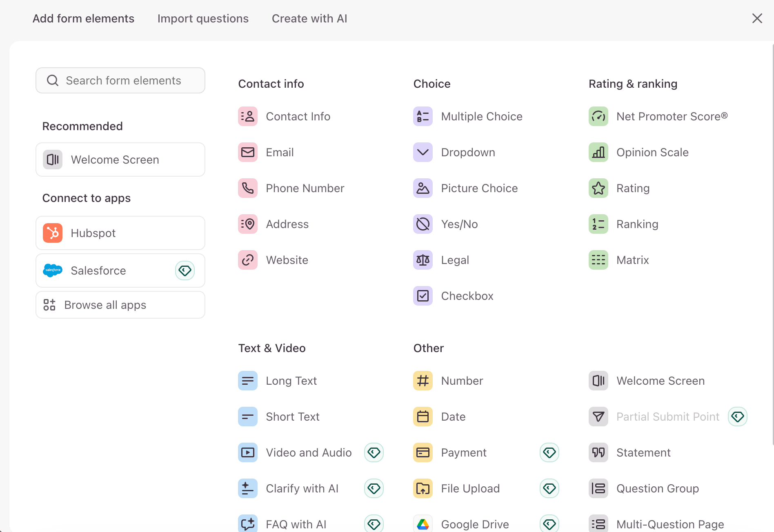Select the File Upload folder icon
Screen dimensions: 774x532
(423, 488)
